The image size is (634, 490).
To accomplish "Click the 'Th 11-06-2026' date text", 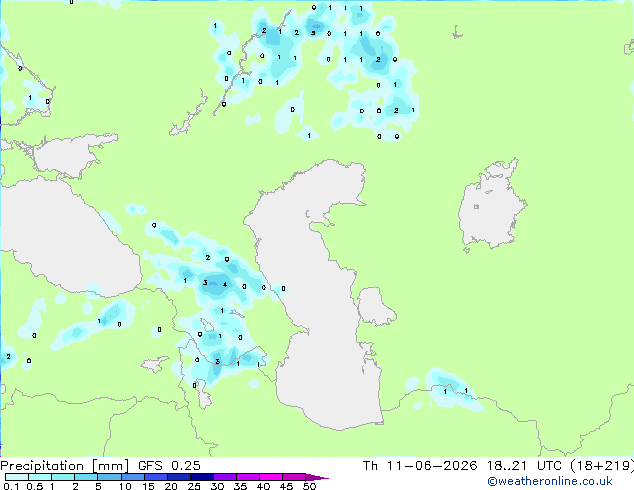I will pos(420,466).
